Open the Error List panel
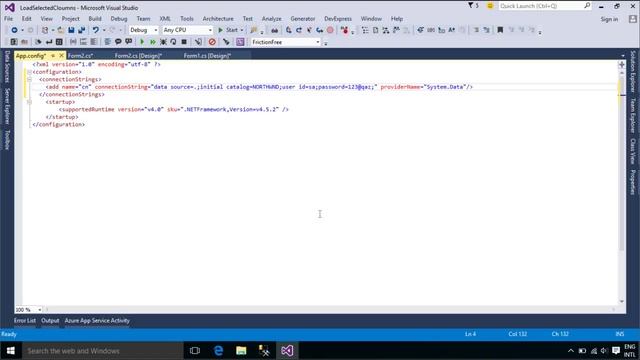 click(25, 321)
